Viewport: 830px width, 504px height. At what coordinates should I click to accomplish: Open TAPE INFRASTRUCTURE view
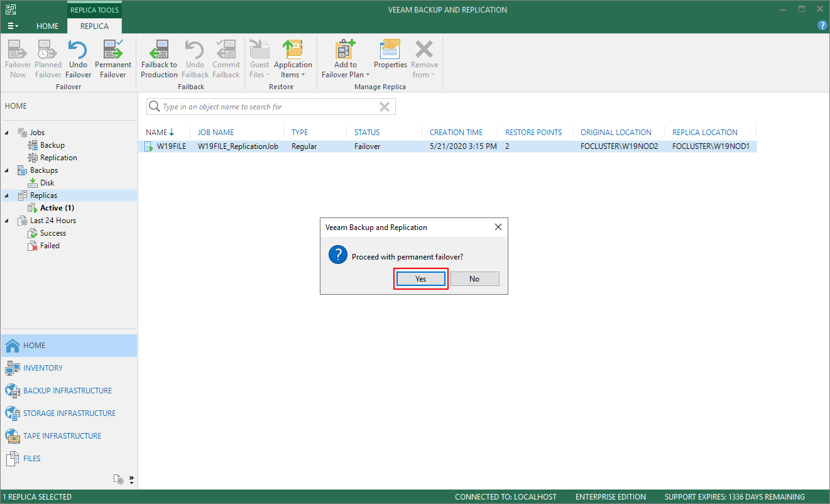coord(68,436)
